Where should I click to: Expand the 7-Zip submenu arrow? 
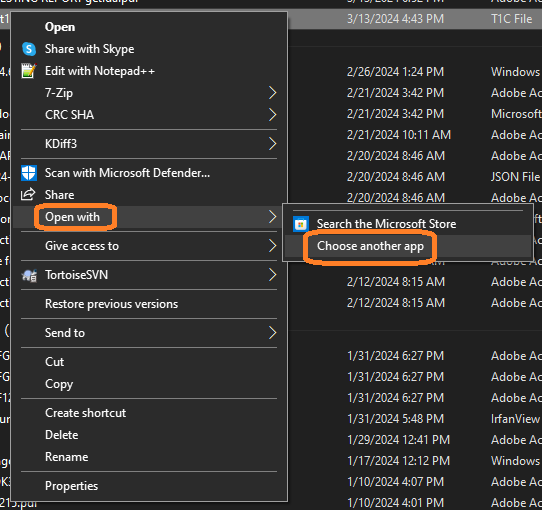tap(273, 93)
